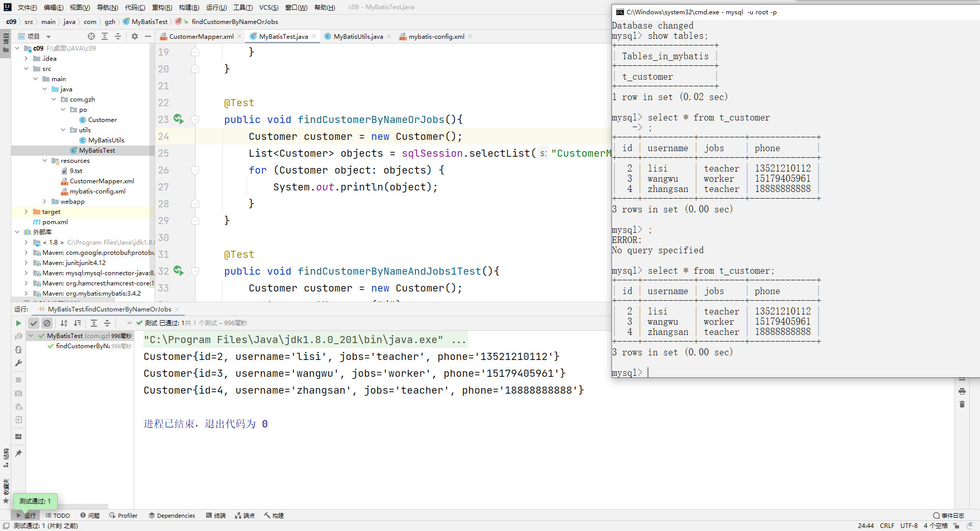Open the wrench settings icon in the Run panel

click(18, 363)
